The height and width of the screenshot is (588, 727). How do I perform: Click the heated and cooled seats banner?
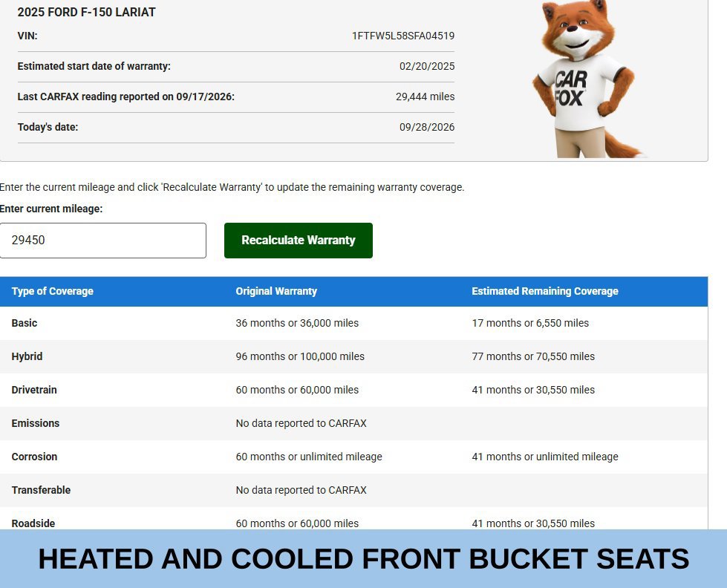click(364, 559)
